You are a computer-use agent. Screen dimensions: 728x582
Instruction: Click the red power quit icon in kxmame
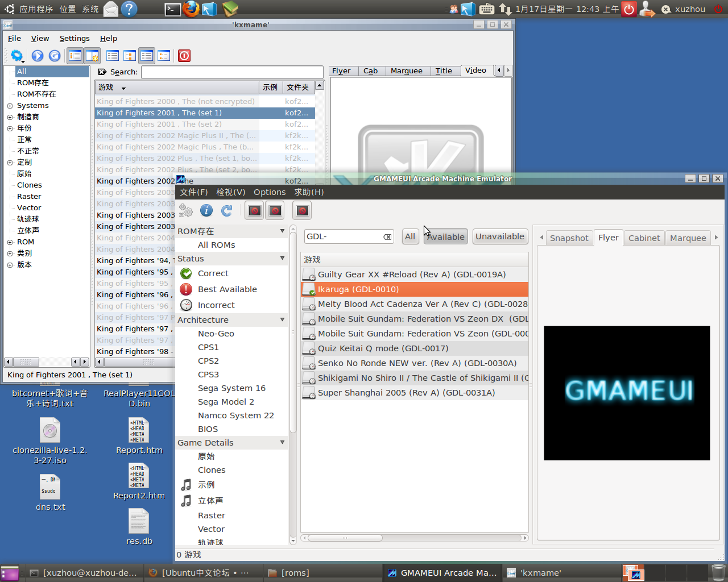pos(184,56)
